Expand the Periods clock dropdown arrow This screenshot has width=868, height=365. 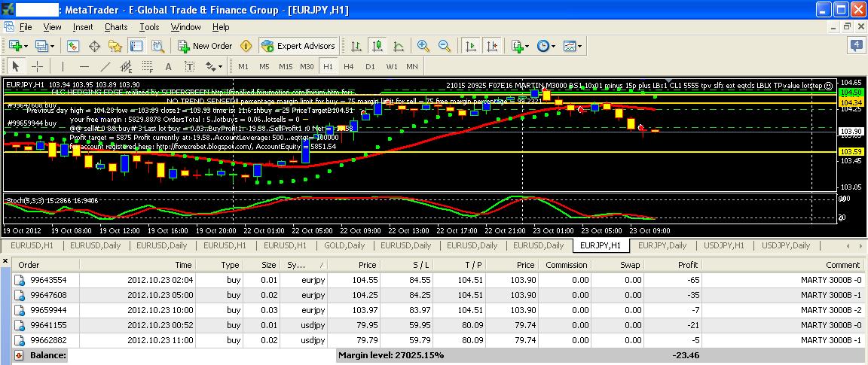pyautogui.click(x=554, y=46)
